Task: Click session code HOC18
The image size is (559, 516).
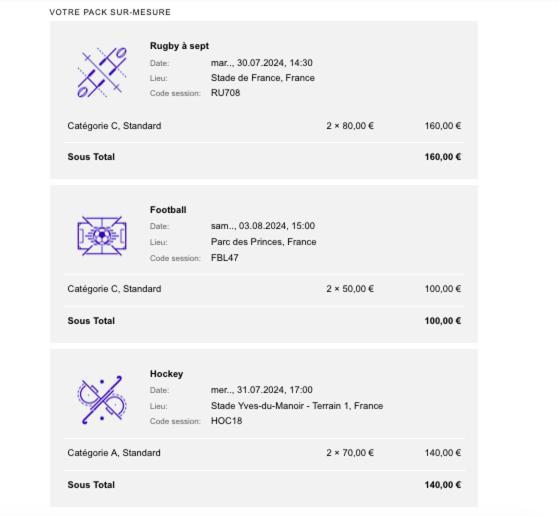Action: point(226,421)
